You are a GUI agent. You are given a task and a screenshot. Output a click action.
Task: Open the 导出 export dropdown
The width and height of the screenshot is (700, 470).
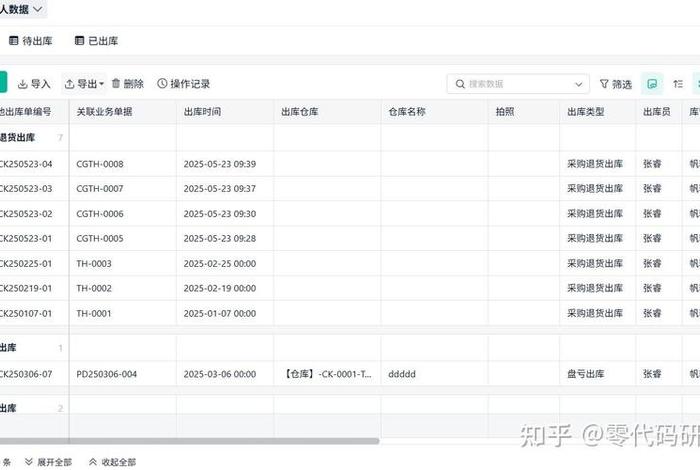tap(84, 84)
